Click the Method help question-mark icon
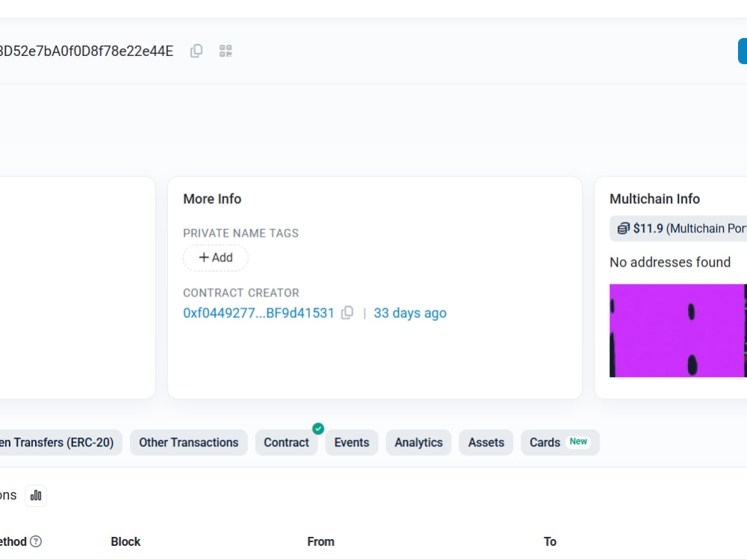The width and height of the screenshot is (747, 560). point(36,541)
